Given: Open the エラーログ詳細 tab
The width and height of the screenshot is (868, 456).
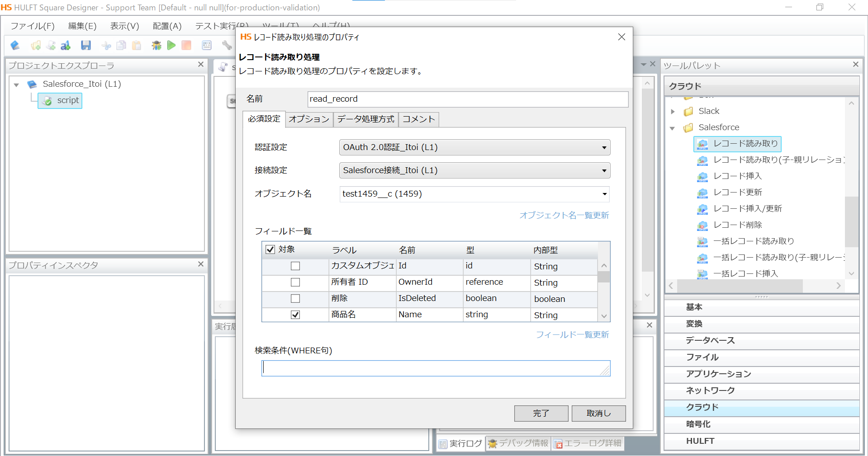Looking at the screenshot, I should (587, 443).
